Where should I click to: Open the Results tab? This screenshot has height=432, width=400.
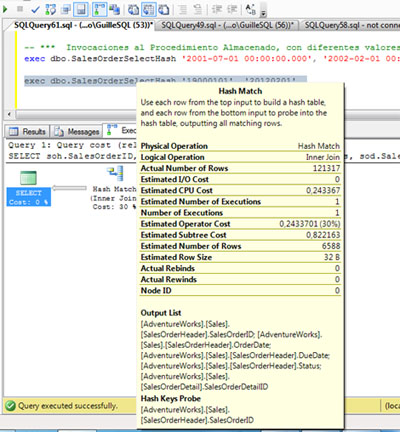(28, 132)
